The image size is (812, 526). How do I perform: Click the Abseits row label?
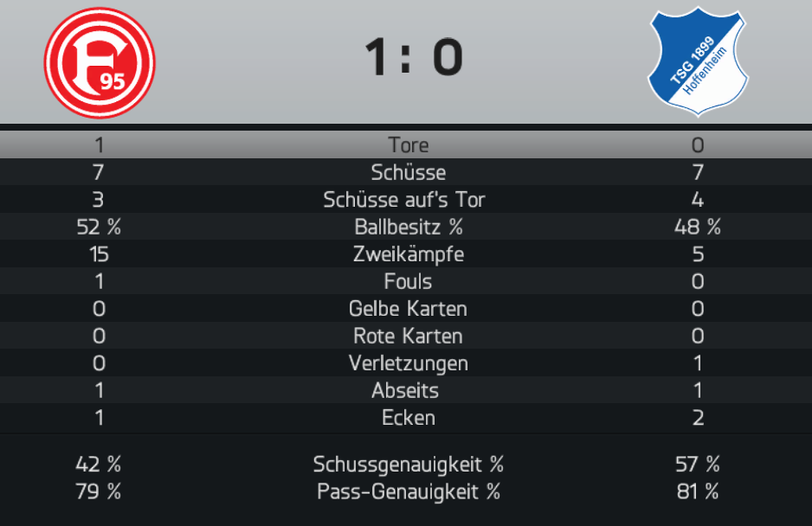(x=405, y=391)
